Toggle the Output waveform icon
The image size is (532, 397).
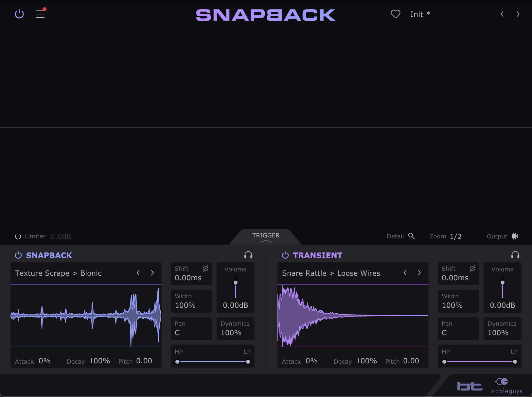[515, 236]
